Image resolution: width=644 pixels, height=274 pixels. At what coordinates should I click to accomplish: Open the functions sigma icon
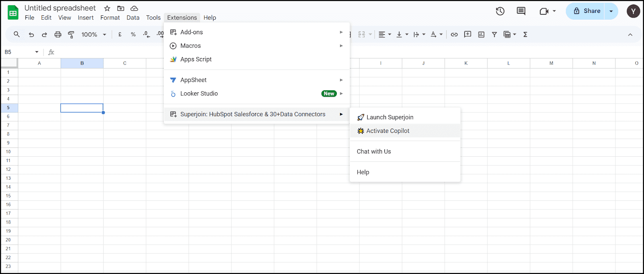[525, 35]
